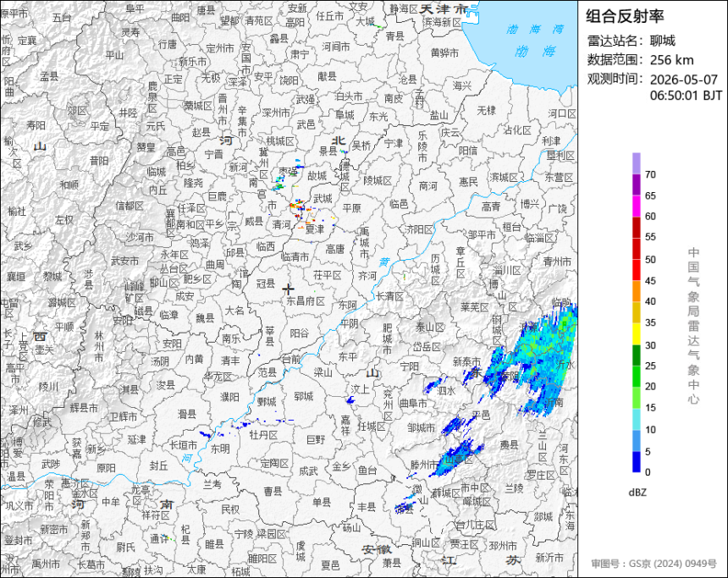Screen dimensions: 728x578
Task: Click the 高唐 map label
Action: click(x=334, y=249)
